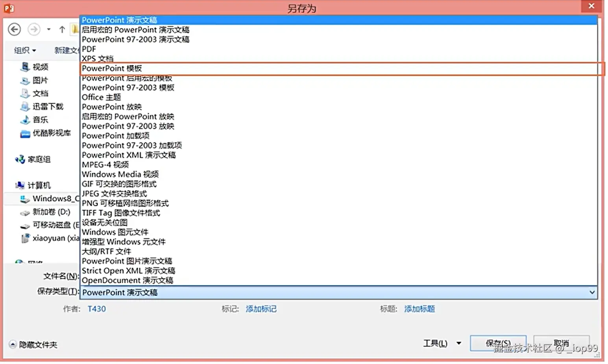Choose PNG 可移植网络图形格式

coord(338,203)
